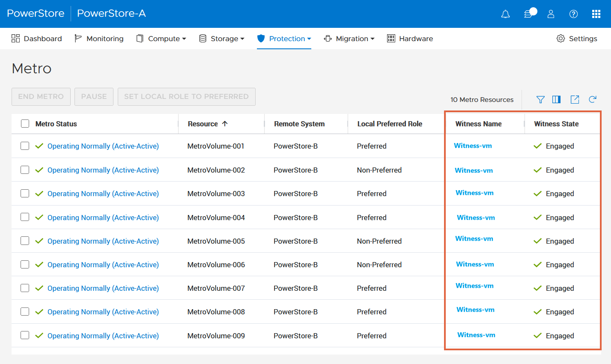This screenshot has width=611, height=364.
Task: Open the user account icon
Action: click(551, 14)
